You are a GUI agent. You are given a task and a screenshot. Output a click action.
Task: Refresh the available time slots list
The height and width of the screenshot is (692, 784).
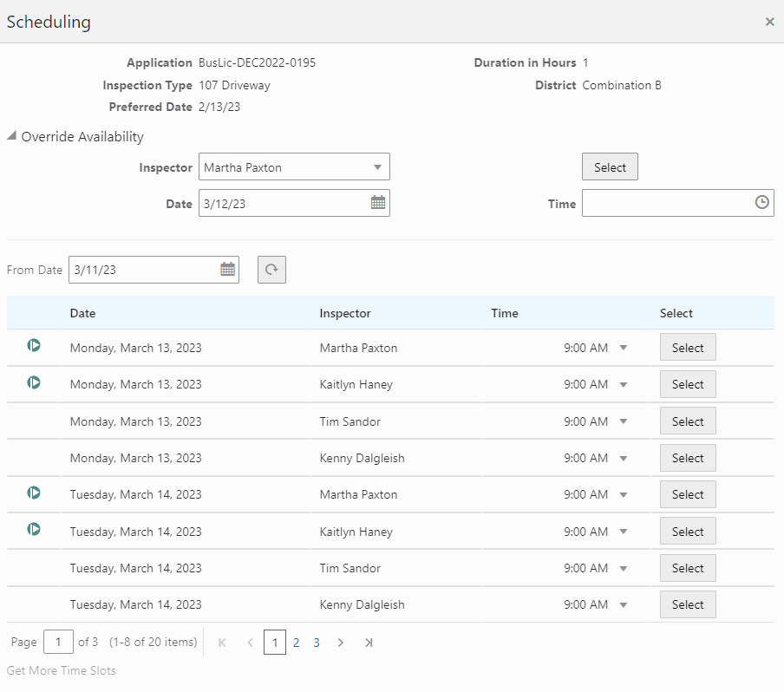pyautogui.click(x=271, y=269)
